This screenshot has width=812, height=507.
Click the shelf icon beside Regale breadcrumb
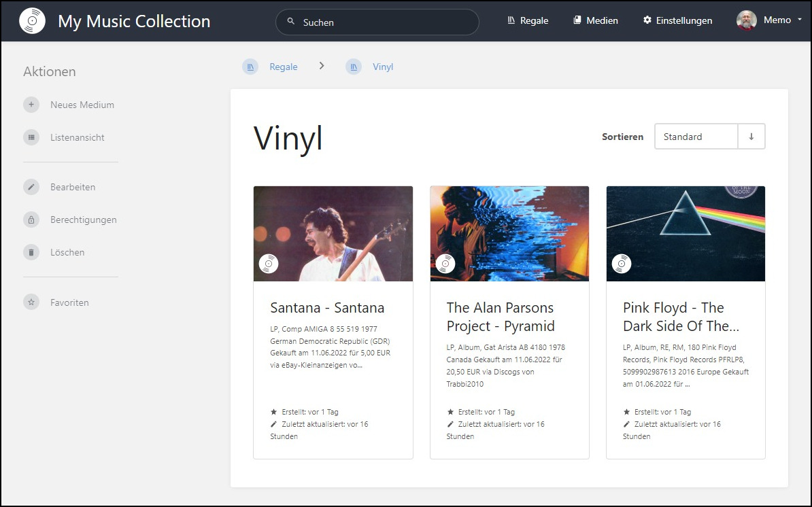coord(250,67)
